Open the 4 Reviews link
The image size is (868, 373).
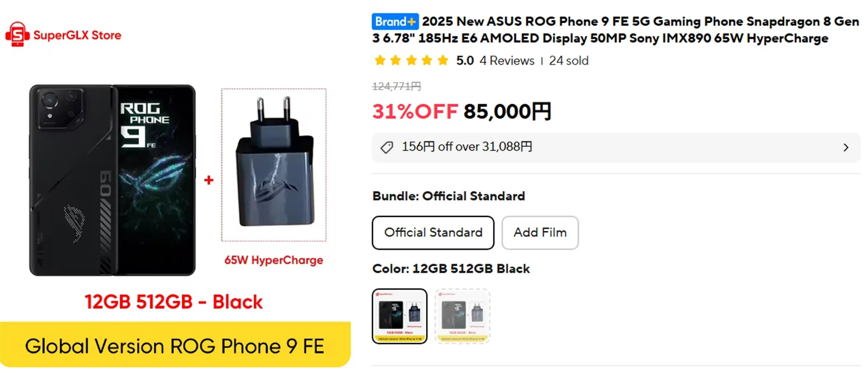coord(507,61)
